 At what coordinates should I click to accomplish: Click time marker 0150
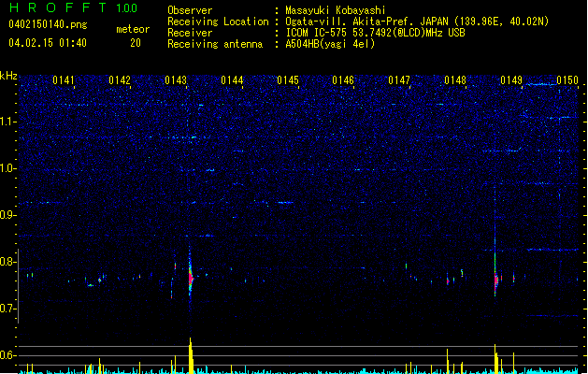click(567, 80)
